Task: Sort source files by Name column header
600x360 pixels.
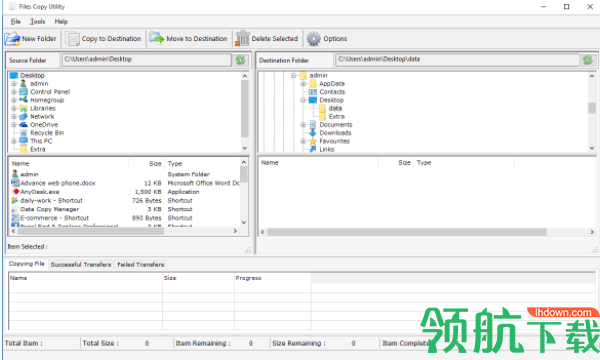Action: tap(69, 163)
